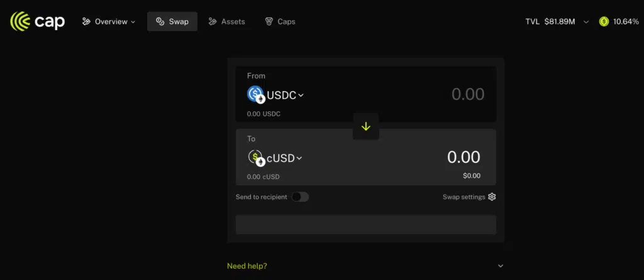Click the green coin yield icon

coord(604,22)
